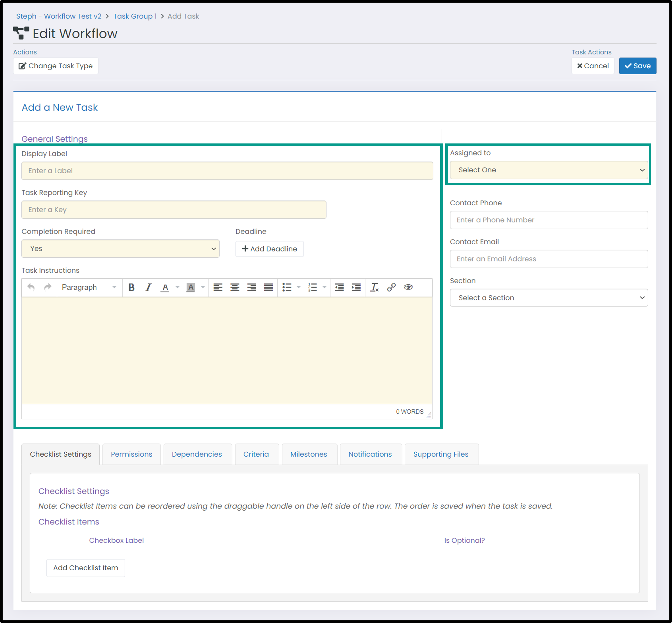Open Steph - Workflow Test v2 breadcrumb
672x623 pixels.
point(59,16)
